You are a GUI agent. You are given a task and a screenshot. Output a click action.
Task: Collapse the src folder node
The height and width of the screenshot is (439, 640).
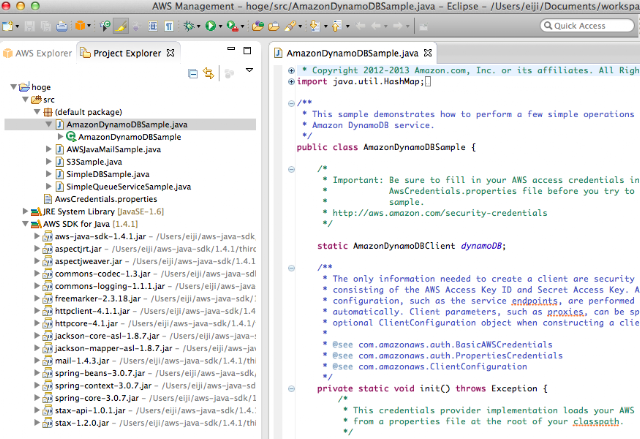tap(25, 100)
